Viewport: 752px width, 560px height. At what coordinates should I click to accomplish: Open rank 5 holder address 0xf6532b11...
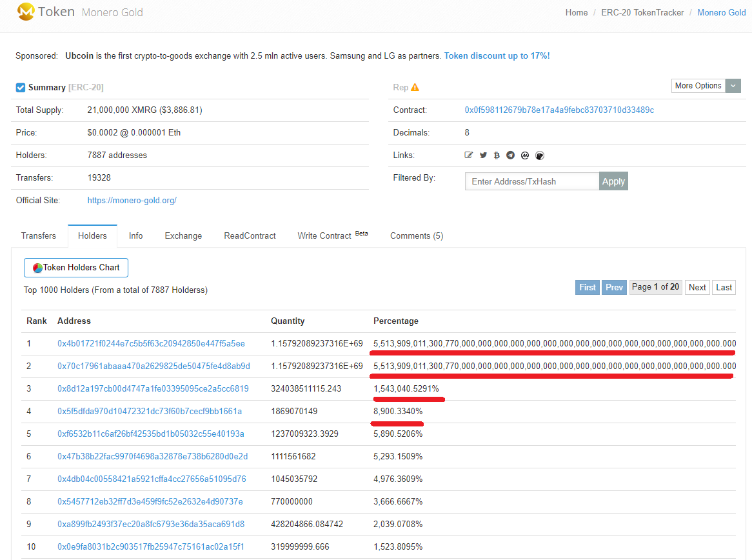click(x=150, y=434)
